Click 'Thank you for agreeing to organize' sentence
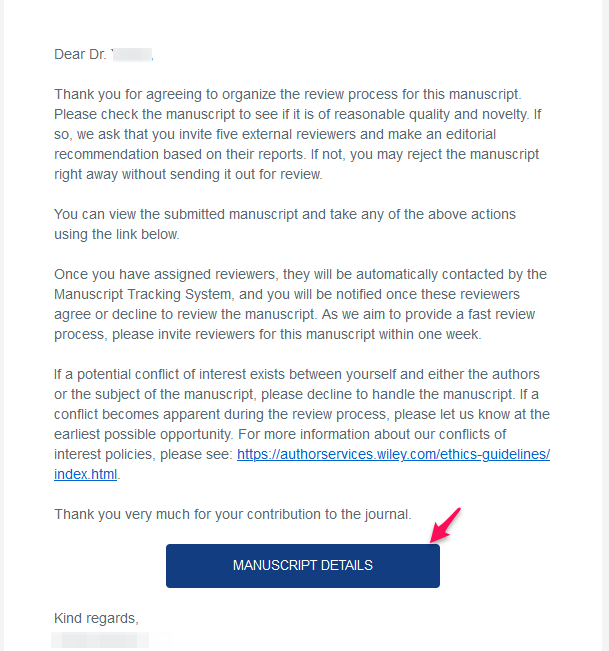 click(288, 94)
